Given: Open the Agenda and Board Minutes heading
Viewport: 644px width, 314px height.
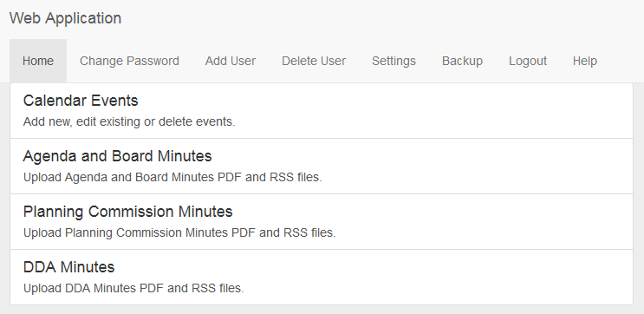Looking at the screenshot, I should click(118, 156).
